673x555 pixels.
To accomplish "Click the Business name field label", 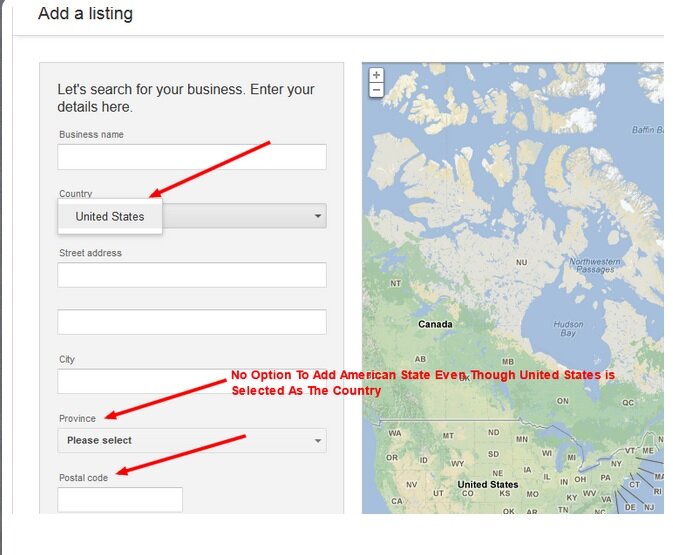I will click(x=91, y=134).
